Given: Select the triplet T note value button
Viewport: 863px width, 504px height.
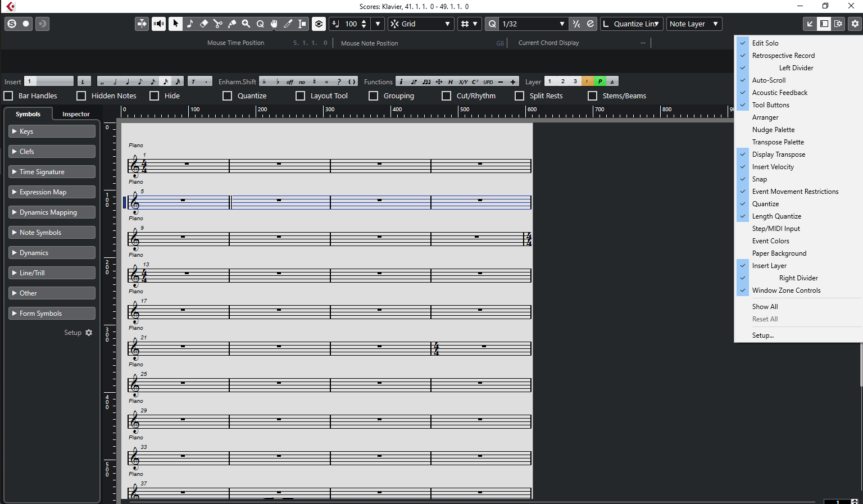Looking at the screenshot, I should (194, 81).
